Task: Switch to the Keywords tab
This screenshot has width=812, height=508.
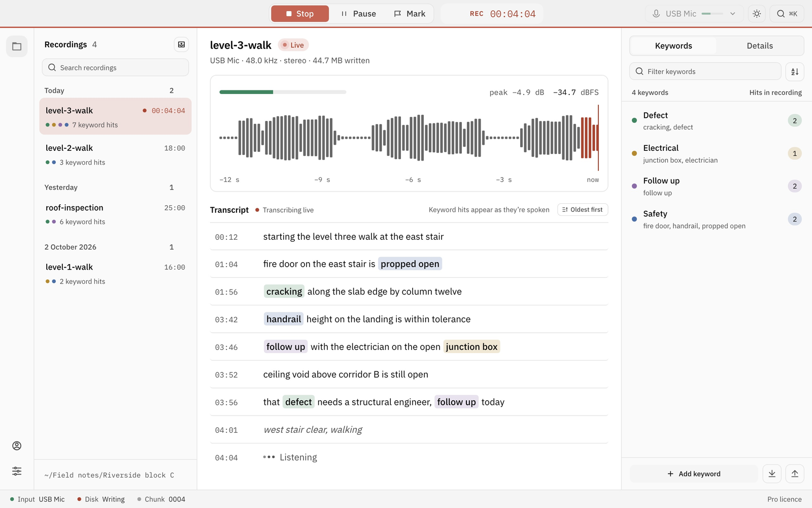Action: (x=673, y=46)
